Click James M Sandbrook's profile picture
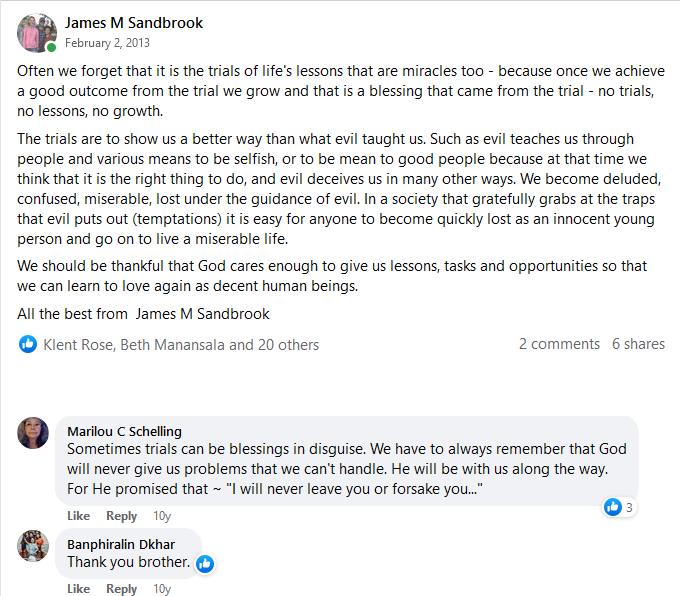 [37, 33]
